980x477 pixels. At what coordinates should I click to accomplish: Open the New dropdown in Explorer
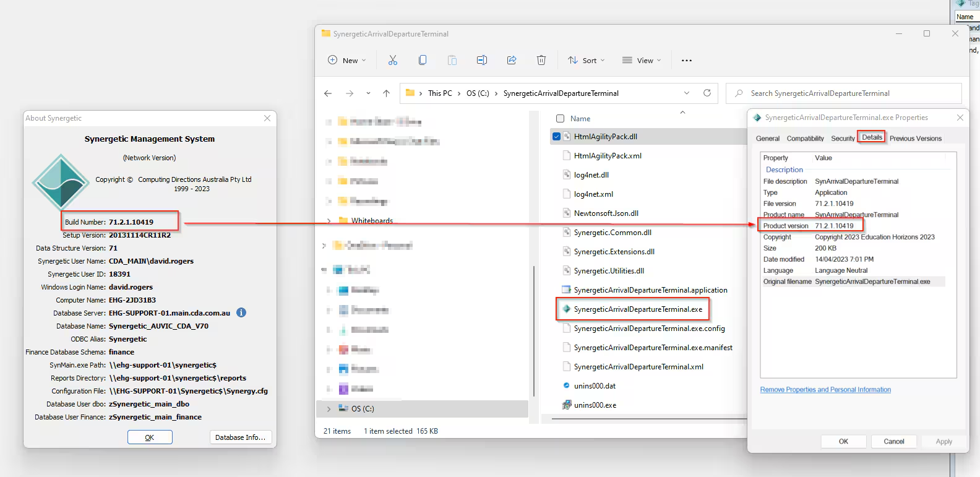coord(346,60)
